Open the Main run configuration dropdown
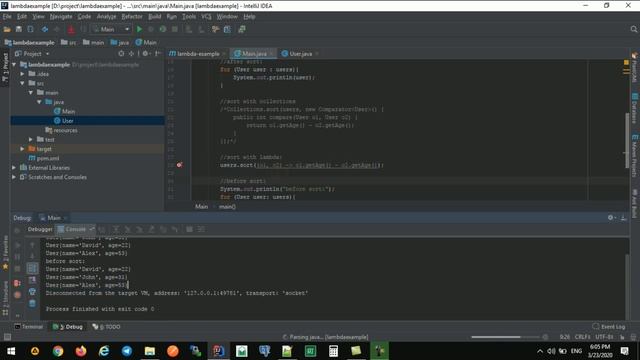640x360 pixels. point(111,29)
